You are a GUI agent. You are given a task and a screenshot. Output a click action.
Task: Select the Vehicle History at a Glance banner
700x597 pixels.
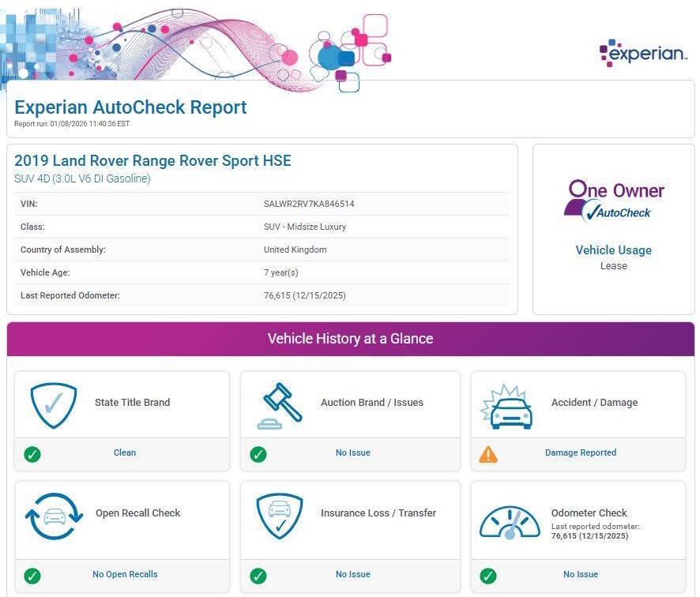pyautogui.click(x=350, y=339)
